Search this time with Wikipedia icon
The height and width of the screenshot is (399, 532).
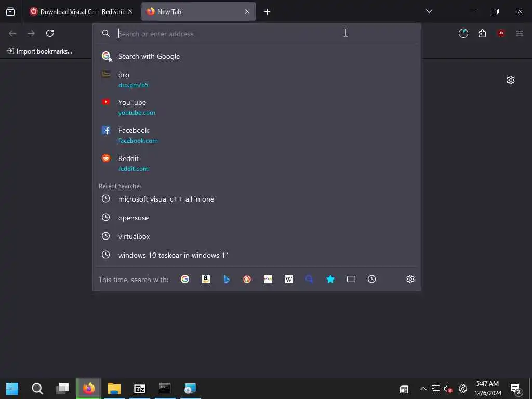click(x=289, y=279)
